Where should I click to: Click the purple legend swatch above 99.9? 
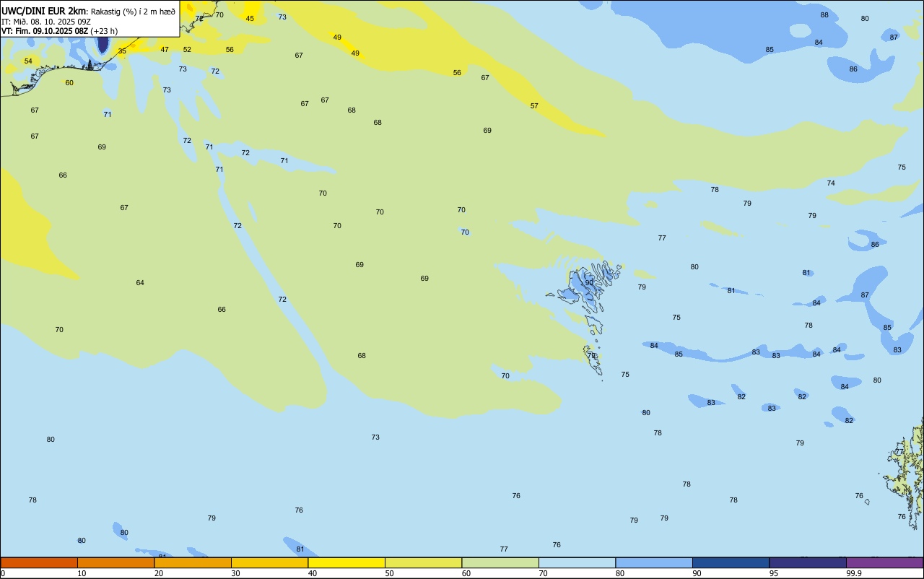tap(885, 562)
